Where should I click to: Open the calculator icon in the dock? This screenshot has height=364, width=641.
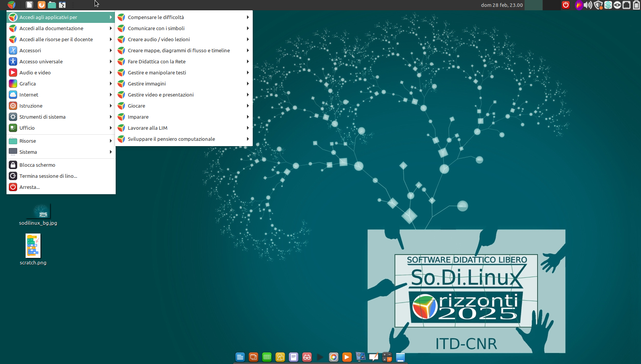(387, 357)
